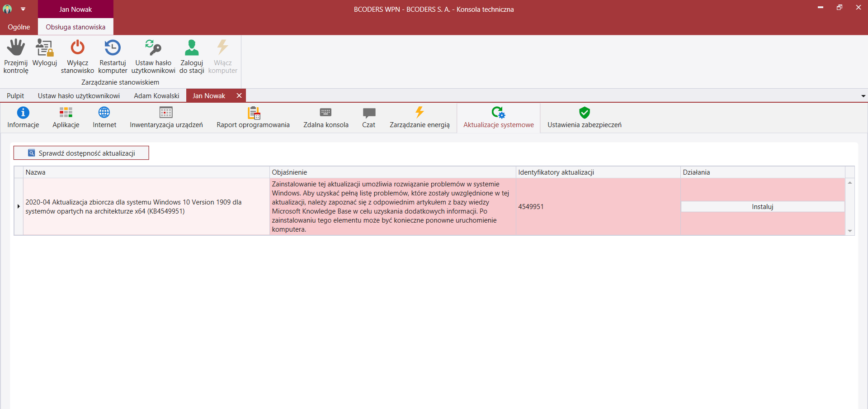
Task: Restore down the console window
Action: 840,7
